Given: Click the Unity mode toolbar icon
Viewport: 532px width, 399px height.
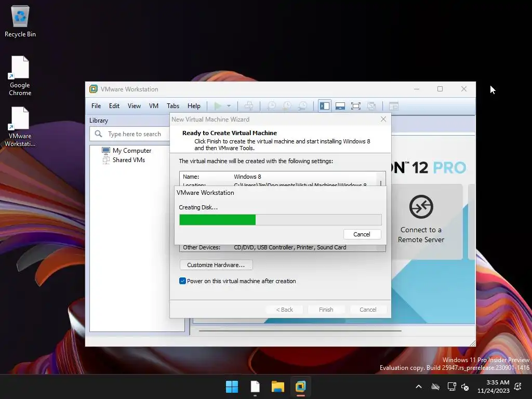Looking at the screenshot, I should pos(371,106).
